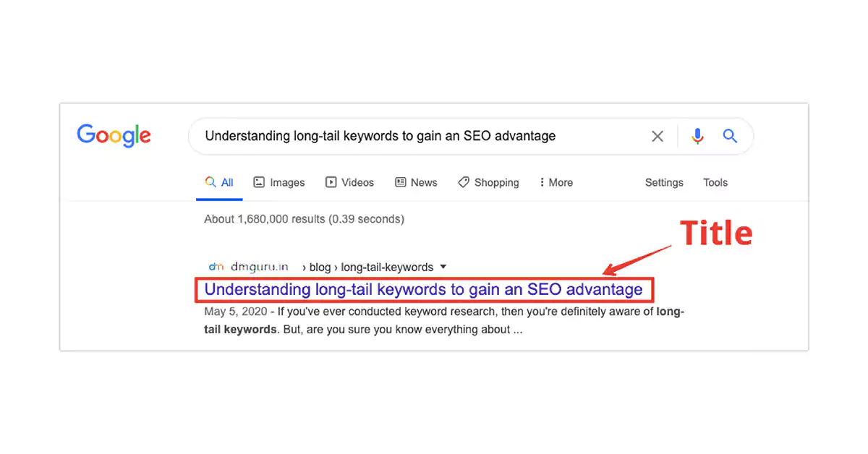Click the dmguru.in breadcrumb URL
The image size is (868, 454).
pyautogui.click(x=259, y=267)
